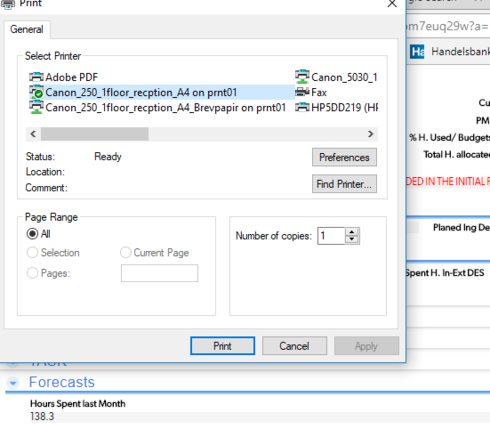Screen dimensions: 490x429
Task: Open the General tab
Action: [x=27, y=29]
